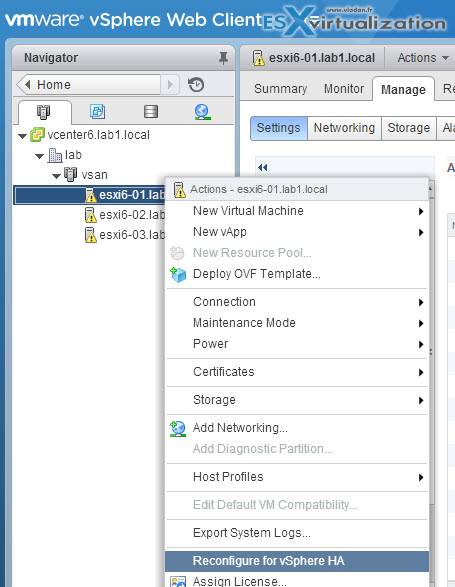The image size is (455, 587).
Task: Switch to the Monitor tab
Action: coord(344,89)
